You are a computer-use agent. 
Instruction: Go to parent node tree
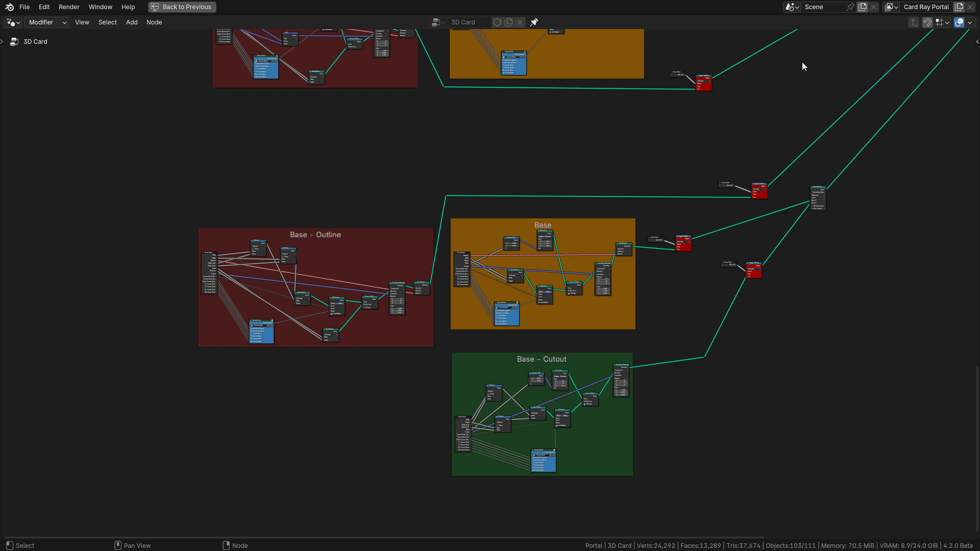click(914, 22)
